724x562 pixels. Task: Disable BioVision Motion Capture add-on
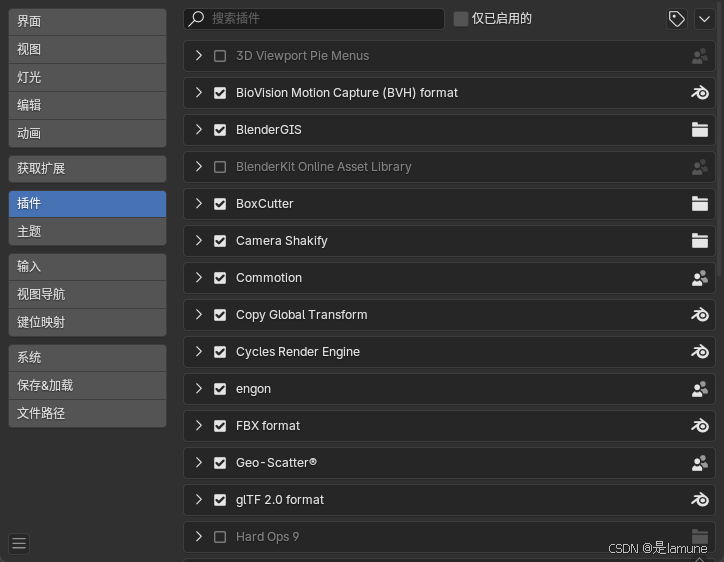coord(220,93)
